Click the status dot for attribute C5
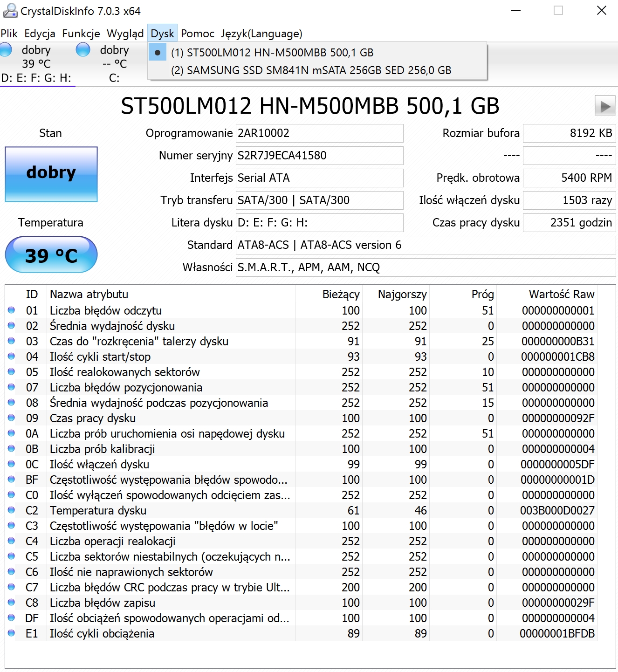The image size is (618, 672). tap(11, 556)
